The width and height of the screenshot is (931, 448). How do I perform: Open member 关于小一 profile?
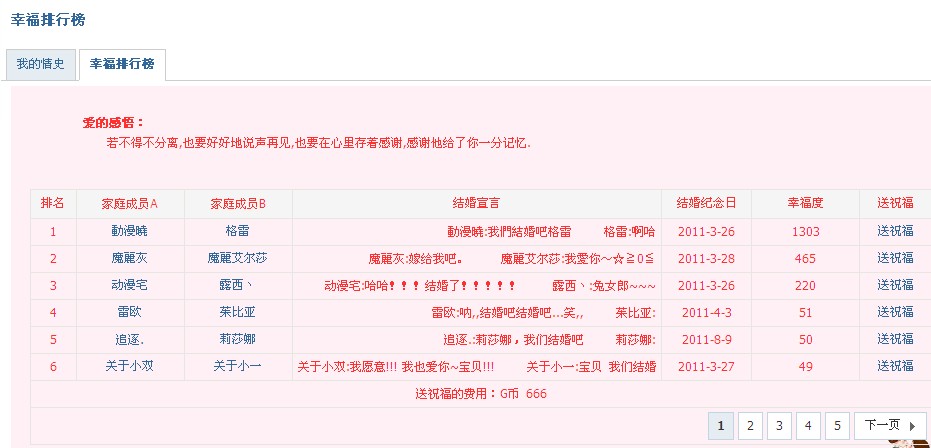[238, 366]
